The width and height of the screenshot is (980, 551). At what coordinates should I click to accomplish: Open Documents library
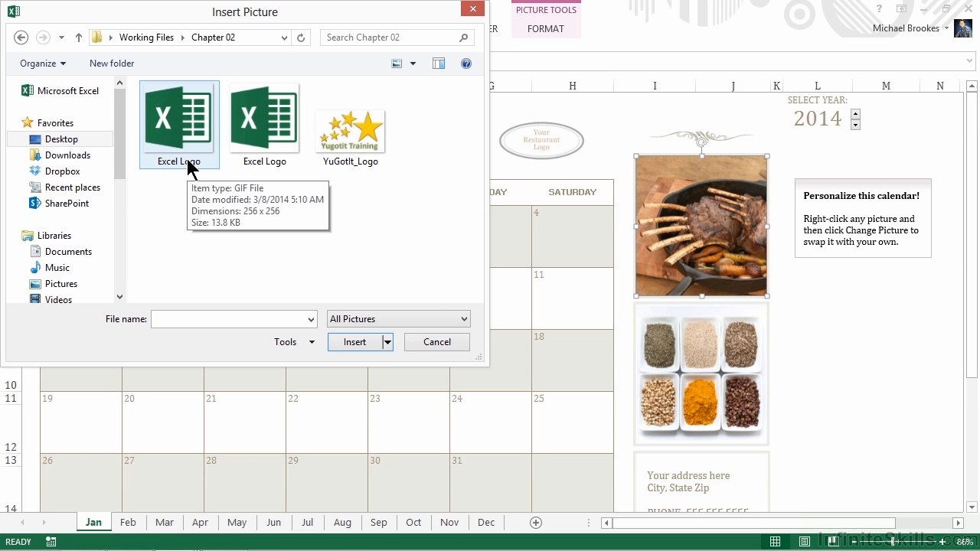pyautogui.click(x=60, y=252)
